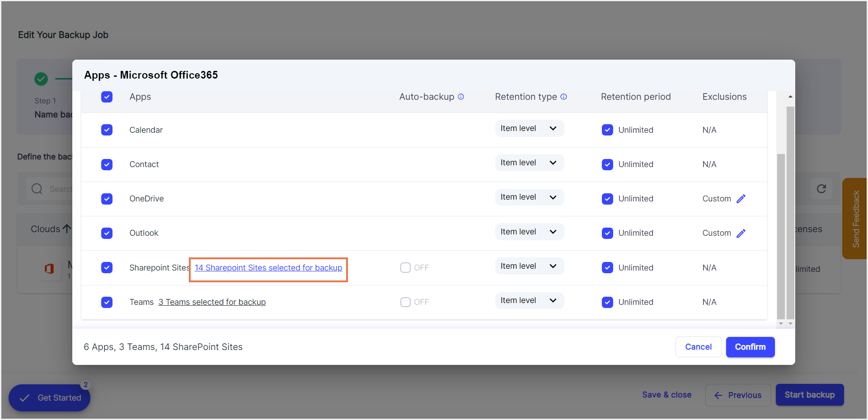Screen dimensions: 868x420
Task: Uncheck the Outlook app checkbox
Action: tap(107, 233)
